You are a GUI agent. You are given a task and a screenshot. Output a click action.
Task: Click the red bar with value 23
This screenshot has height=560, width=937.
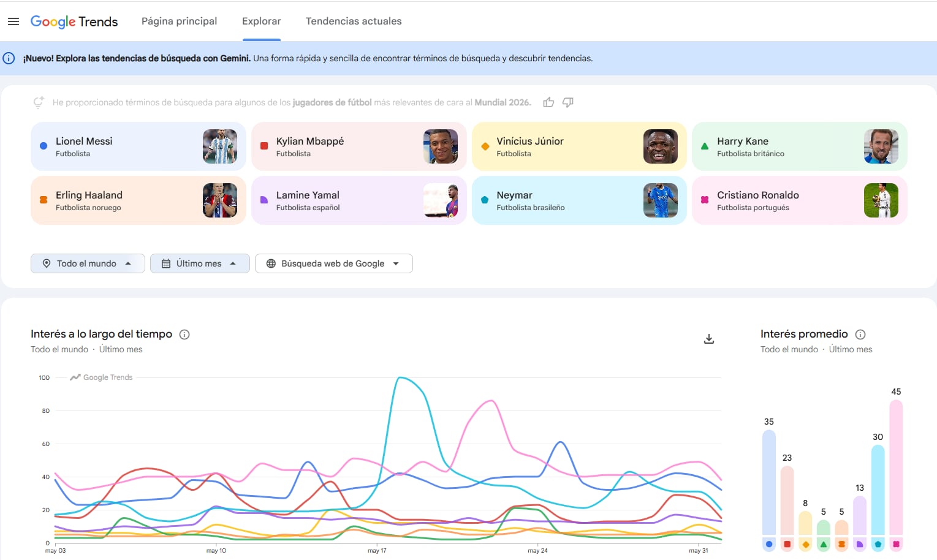click(787, 501)
